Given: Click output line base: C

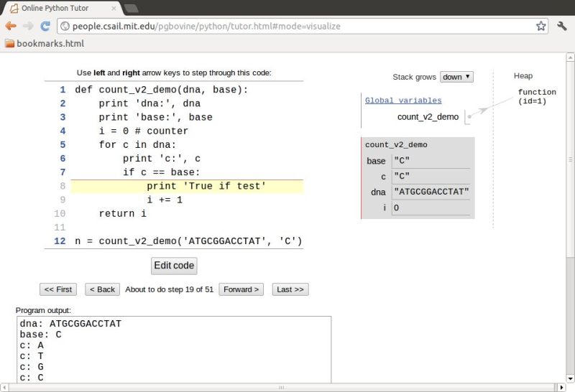Looking at the screenshot, I should click(x=41, y=335).
